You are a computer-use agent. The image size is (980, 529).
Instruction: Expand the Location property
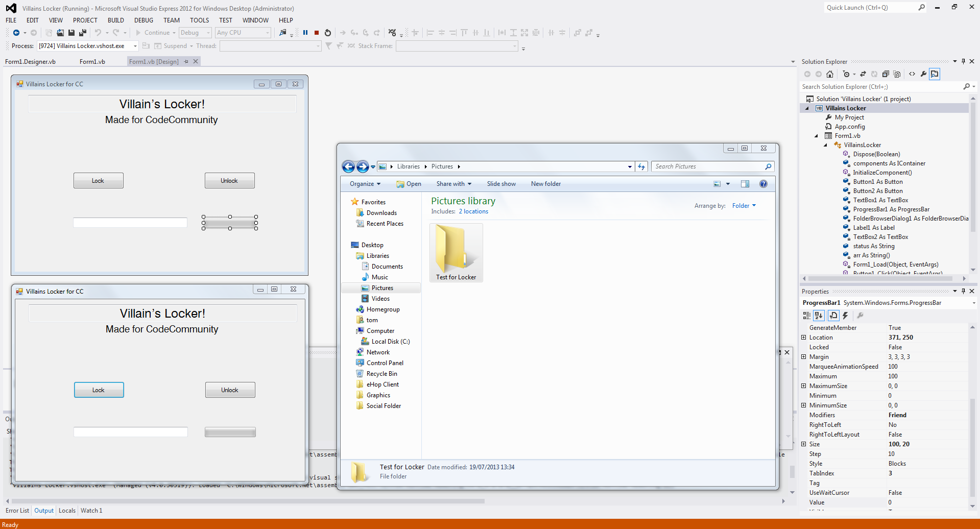pyautogui.click(x=804, y=338)
